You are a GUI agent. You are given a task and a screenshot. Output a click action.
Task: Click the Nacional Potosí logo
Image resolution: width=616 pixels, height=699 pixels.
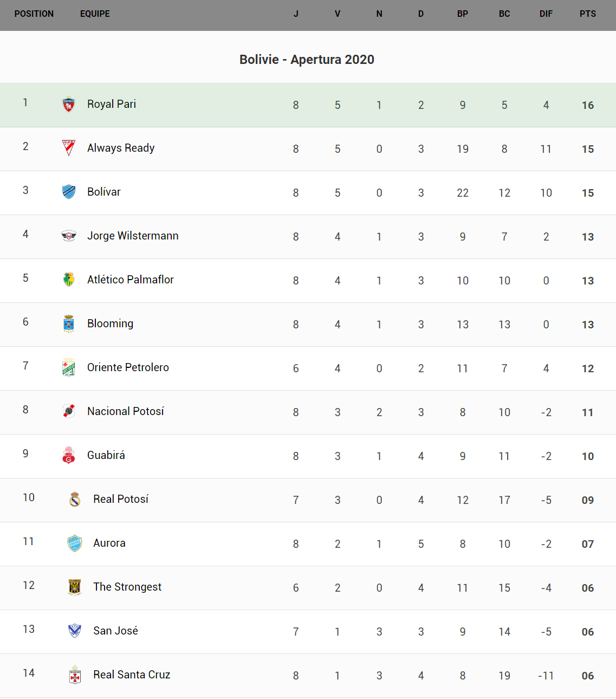coord(69,411)
